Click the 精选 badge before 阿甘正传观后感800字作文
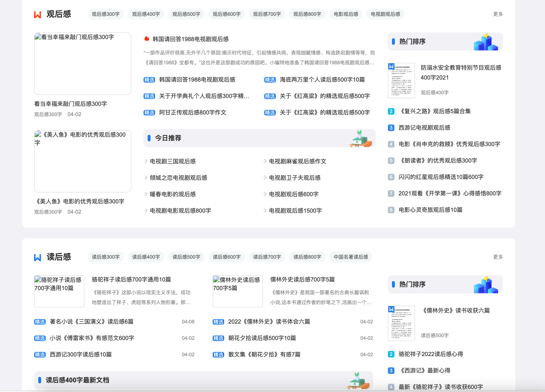This screenshot has width=545, height=392. pyautogui.click(x=149, y=113)
